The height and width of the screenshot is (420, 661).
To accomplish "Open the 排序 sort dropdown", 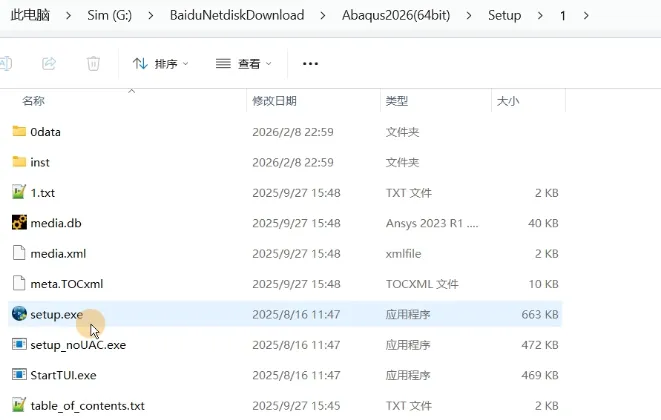I will point(161,64).
